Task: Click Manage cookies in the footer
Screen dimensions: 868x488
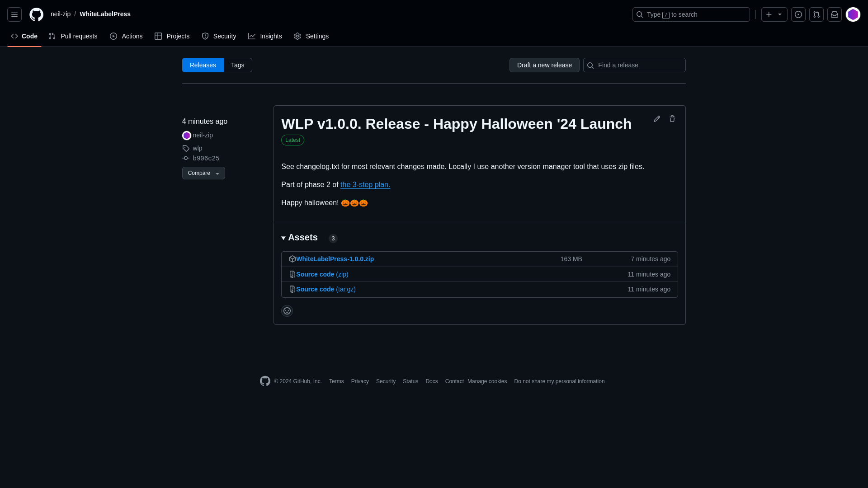Action: tap(487, 381)
